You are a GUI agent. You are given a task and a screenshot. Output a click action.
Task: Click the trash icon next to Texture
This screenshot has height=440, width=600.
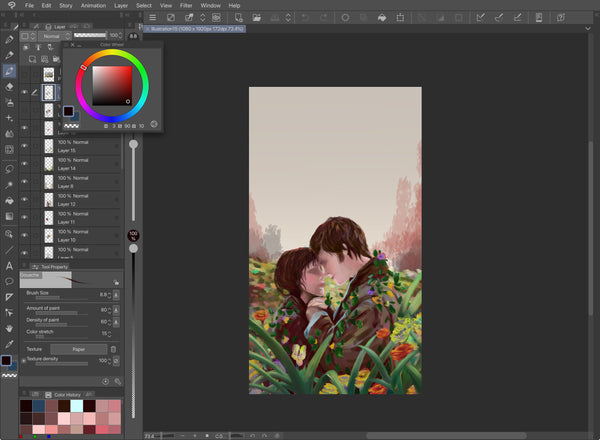click(113, 349)
